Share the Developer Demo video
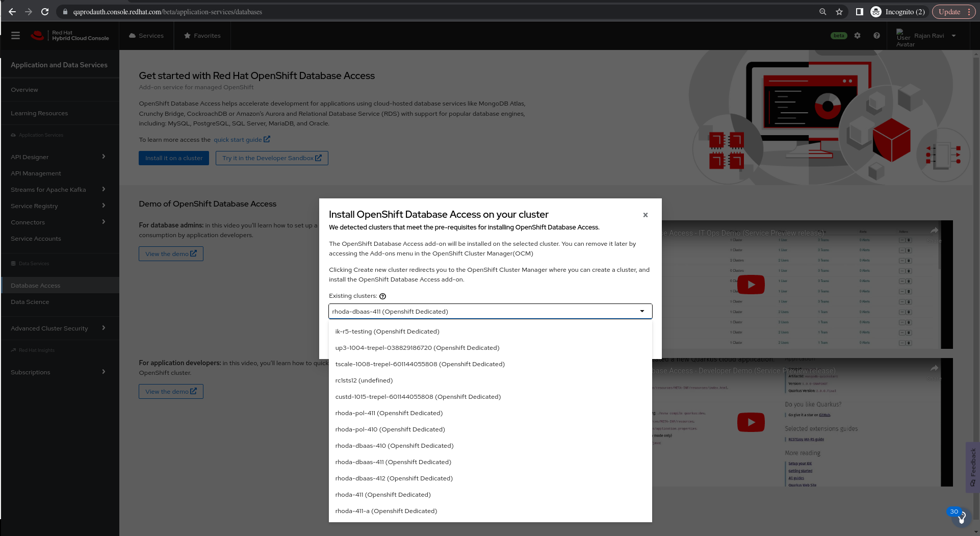This screenshot has height=536, width=980. click(934, 371)
